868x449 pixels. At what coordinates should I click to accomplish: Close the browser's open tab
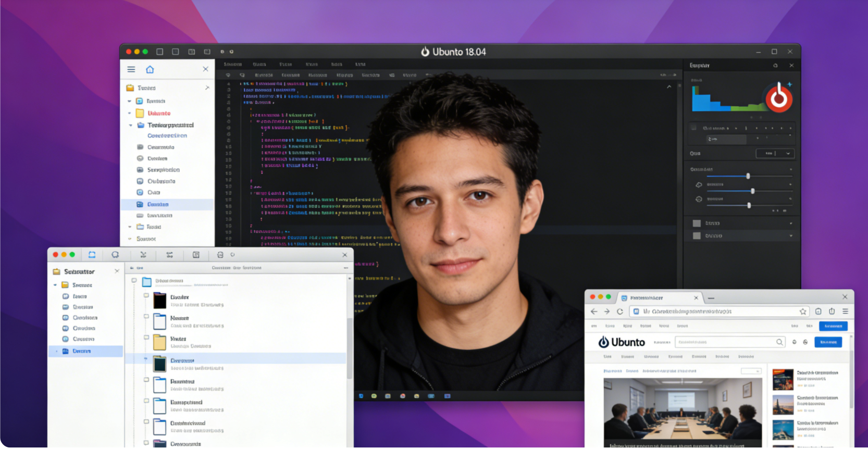click(x=696, y=298)
